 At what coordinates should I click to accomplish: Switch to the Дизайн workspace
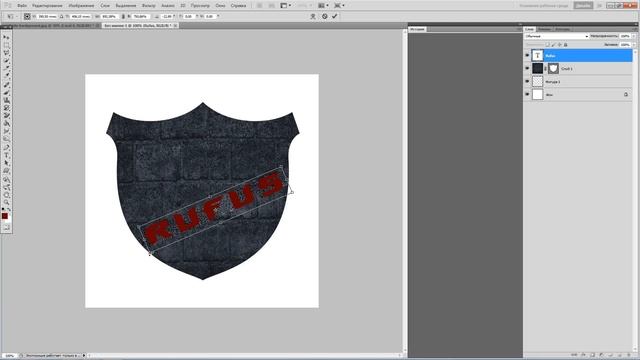pyautogui.click(x=583, y=6)
